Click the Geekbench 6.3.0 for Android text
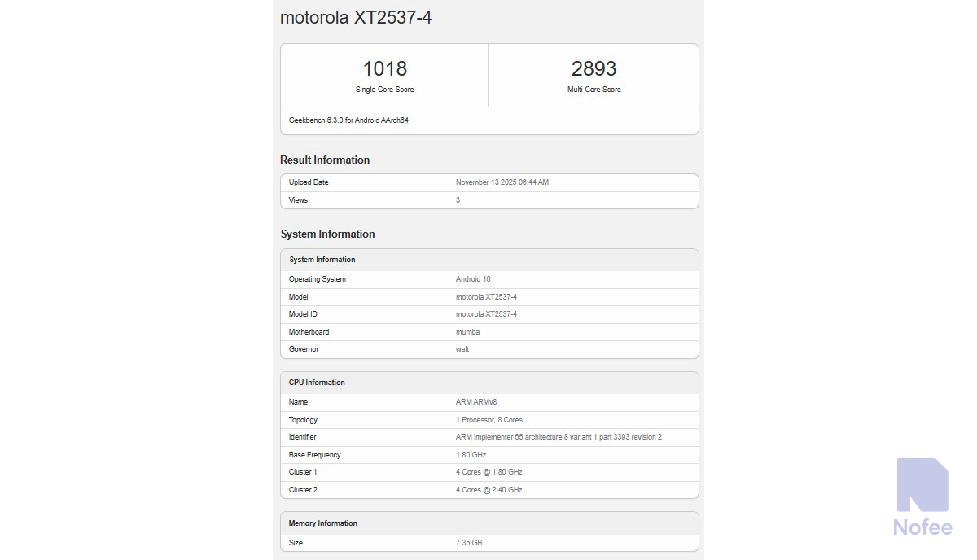The image size is (977, 560). pyautogui.click(x=348, y=120)
